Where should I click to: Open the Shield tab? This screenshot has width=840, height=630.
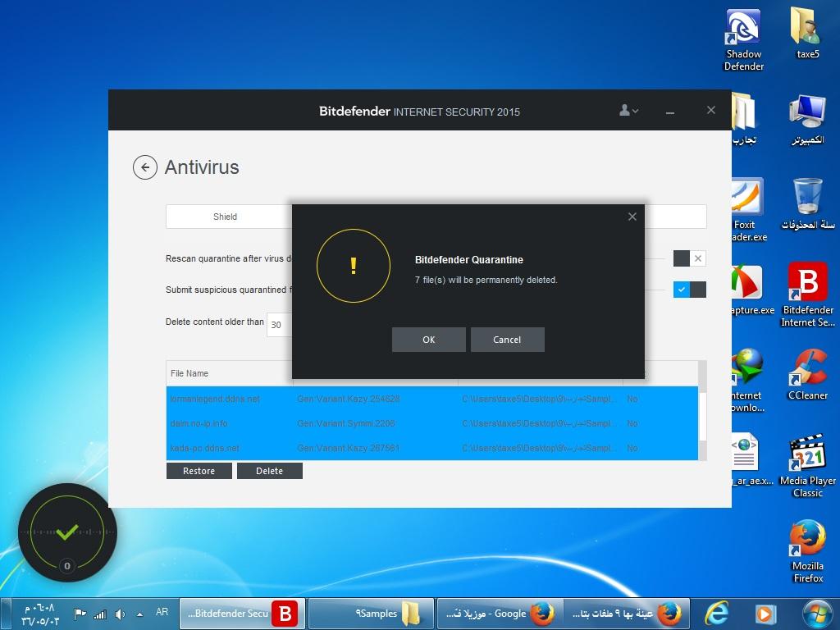pyautogui.click(x=225, y=217)
